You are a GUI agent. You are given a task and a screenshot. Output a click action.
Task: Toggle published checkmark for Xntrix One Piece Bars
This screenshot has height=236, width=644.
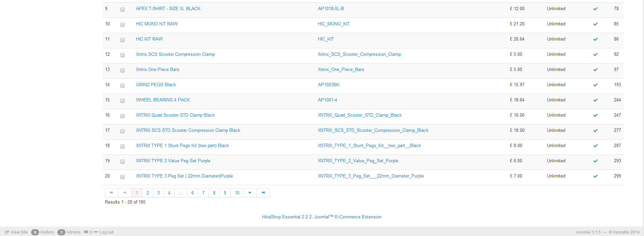pyautogui.click(x=595, y=70)
